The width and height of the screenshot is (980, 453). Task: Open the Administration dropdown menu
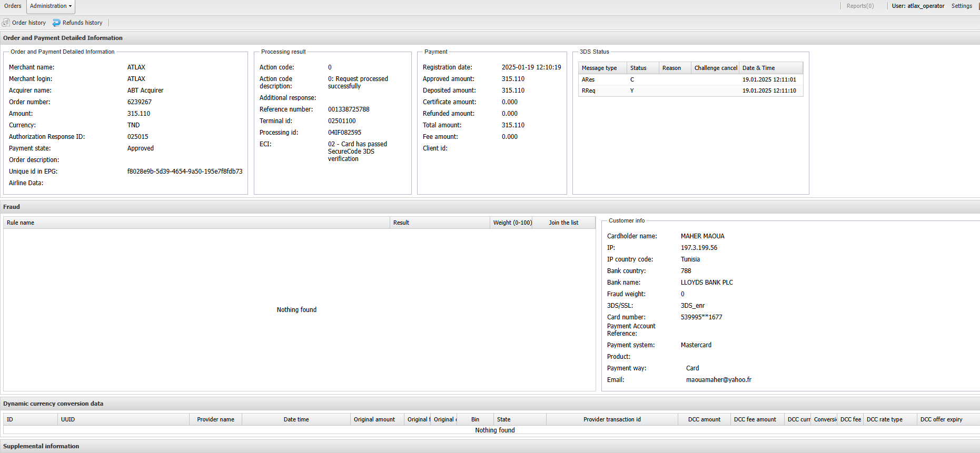coord(51,6)
